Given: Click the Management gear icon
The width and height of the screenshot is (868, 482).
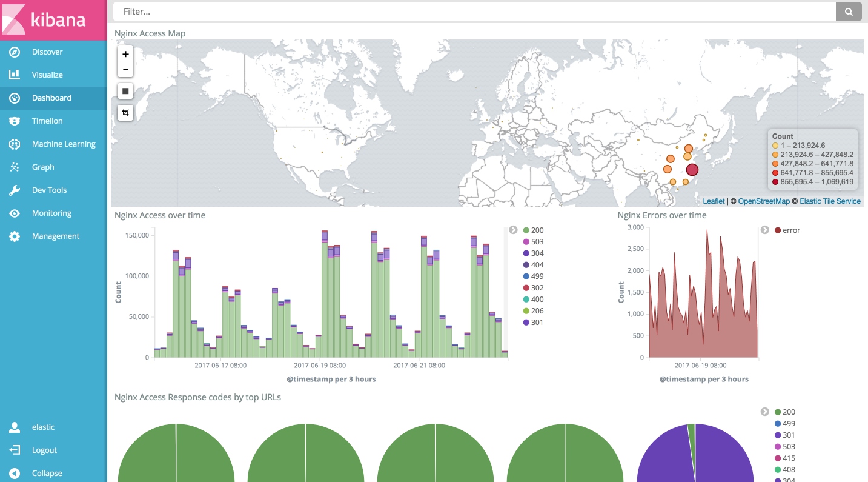Looking at the screenshot, I should 15,236.
